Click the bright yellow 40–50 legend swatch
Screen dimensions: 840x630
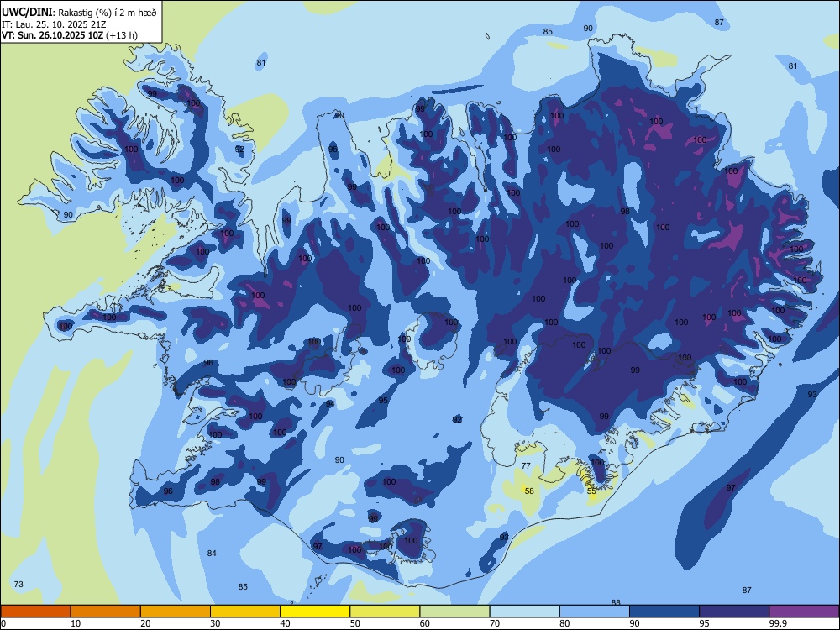(315, 612)
